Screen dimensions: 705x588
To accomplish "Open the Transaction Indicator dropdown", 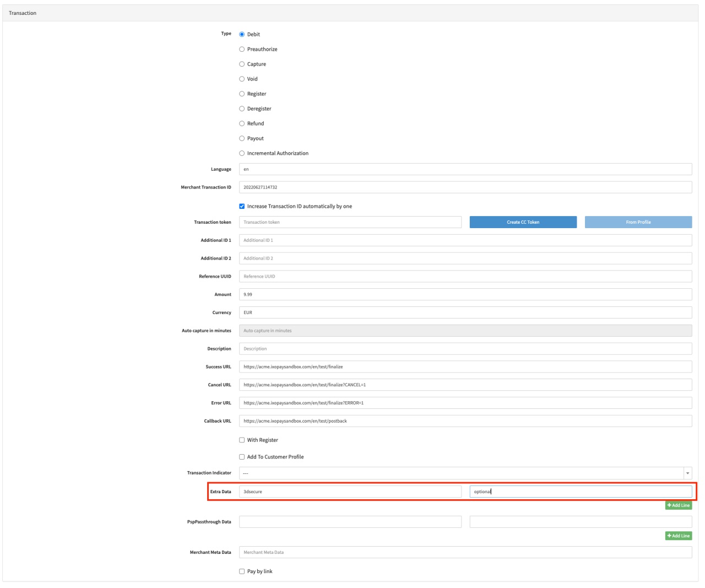I will point(465,473).
